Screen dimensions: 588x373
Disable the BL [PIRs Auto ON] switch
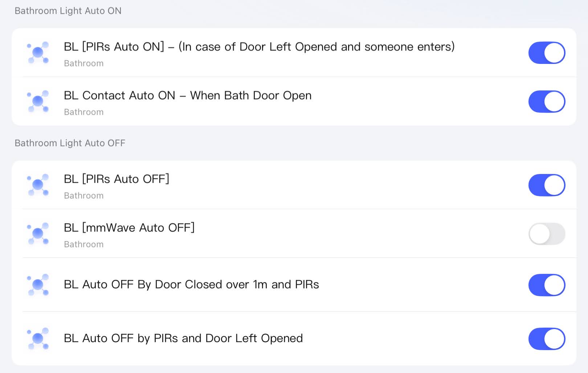(x=546, y=53)
